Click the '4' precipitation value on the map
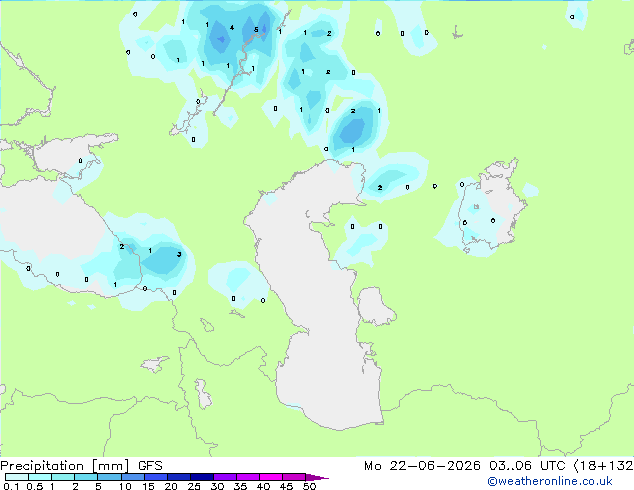 232,27
